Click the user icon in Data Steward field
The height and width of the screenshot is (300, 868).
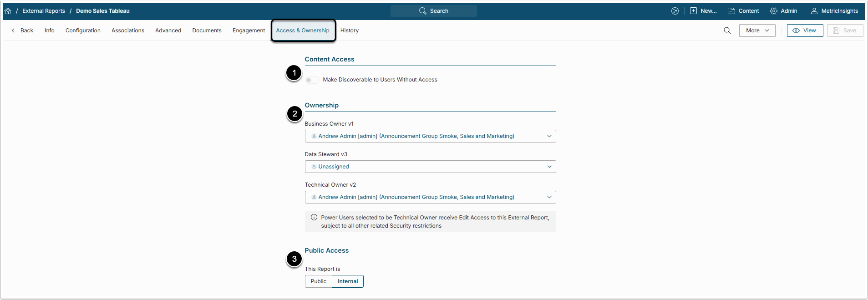pyautogui.click(x=314, y=167)
